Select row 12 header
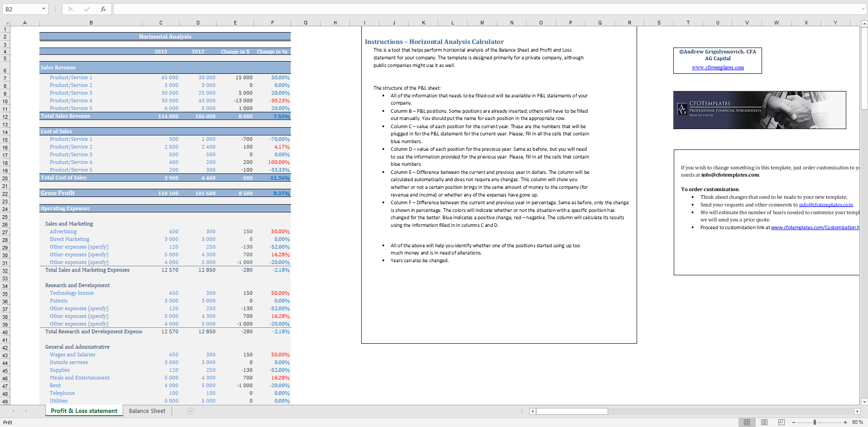Screen dimensions: 868x427 (x=5, y=117)
